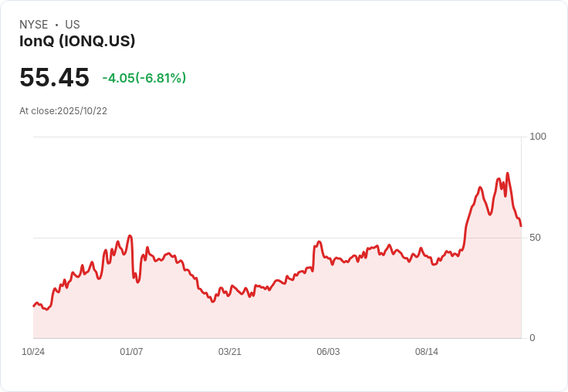
Task: Select the 01/07 date on the x-axis
Action: click(131, 352)
